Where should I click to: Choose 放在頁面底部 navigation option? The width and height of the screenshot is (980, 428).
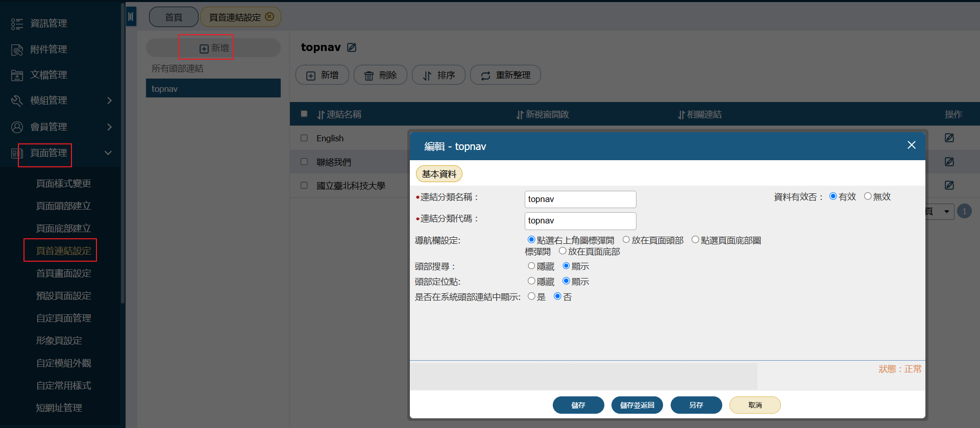[562, 251]
